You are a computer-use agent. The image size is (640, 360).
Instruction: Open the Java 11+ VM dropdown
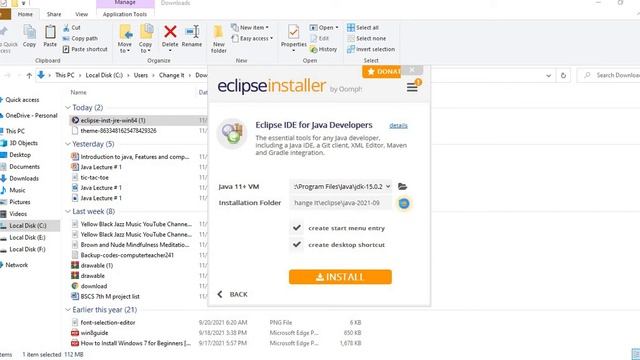point(388,187)
